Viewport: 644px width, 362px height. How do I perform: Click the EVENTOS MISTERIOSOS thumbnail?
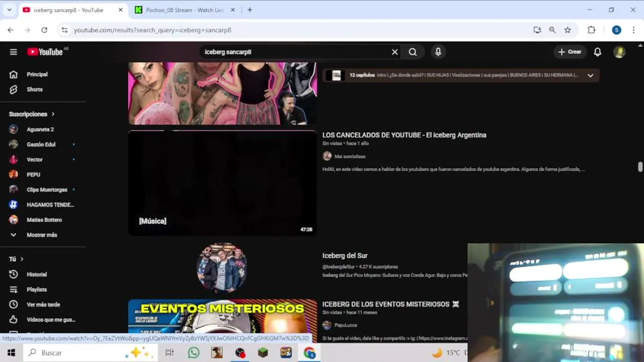point(222,317)
